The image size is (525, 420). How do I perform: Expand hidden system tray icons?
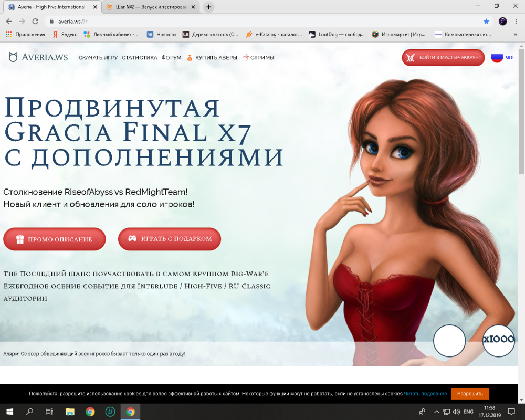click(x=436, y=412)
